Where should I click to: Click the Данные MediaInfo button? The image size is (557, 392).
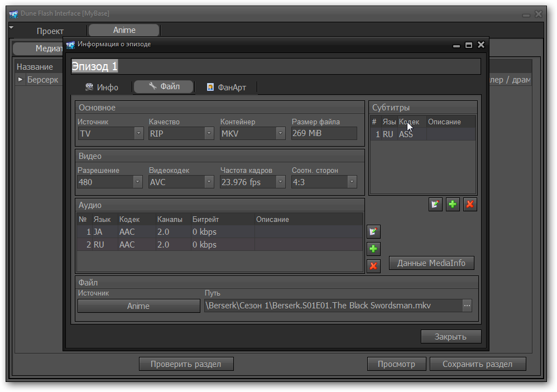pyautogui.click(x=431, y=263)
